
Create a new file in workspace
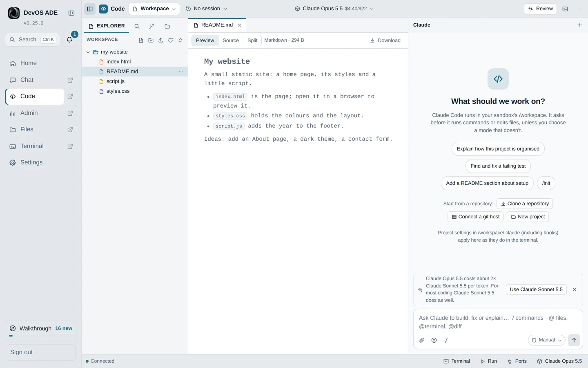[141, 40]
